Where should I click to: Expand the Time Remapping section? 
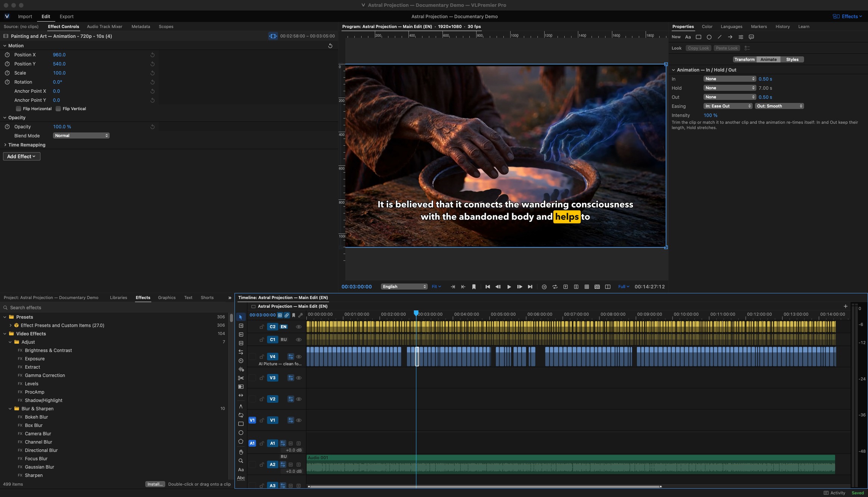[5, 145]
